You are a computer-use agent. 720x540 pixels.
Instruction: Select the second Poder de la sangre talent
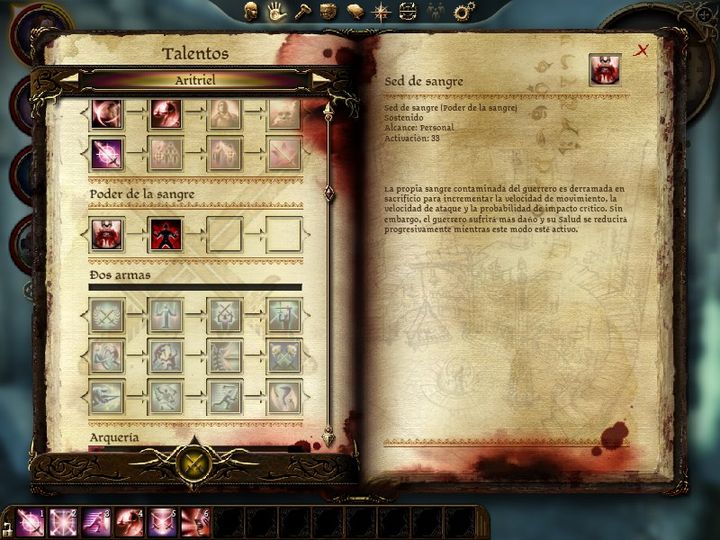[166, 234]
